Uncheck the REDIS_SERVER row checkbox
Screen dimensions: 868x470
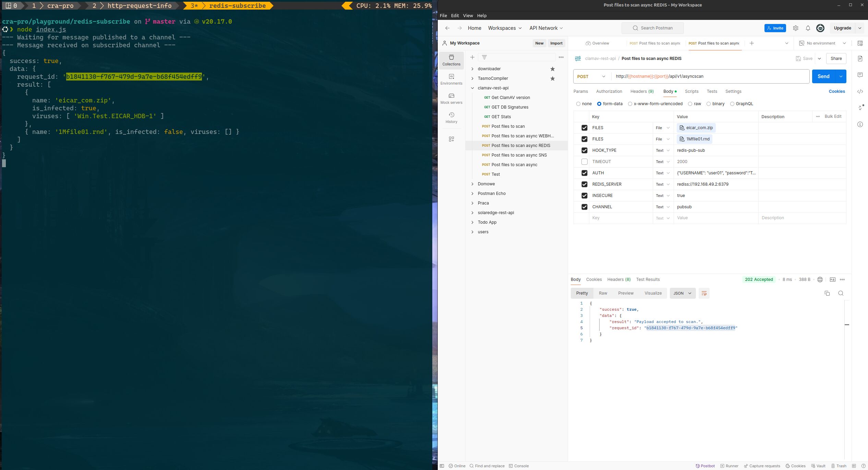point(584,184)
